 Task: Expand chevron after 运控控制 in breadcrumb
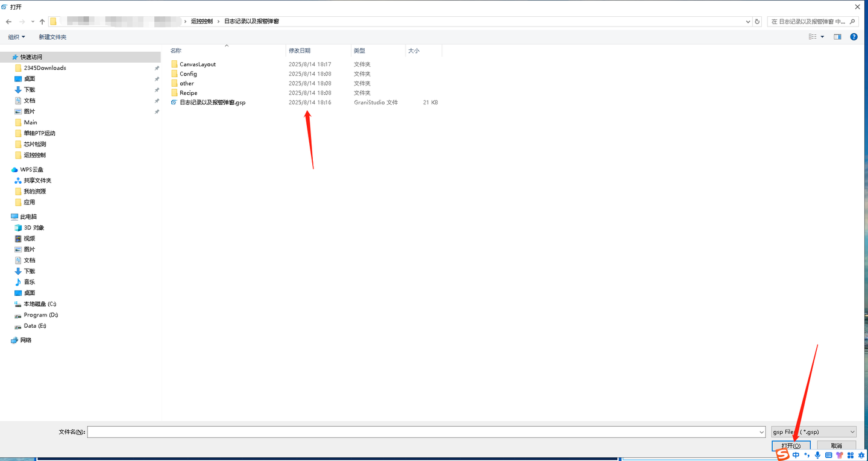[218, 22]
